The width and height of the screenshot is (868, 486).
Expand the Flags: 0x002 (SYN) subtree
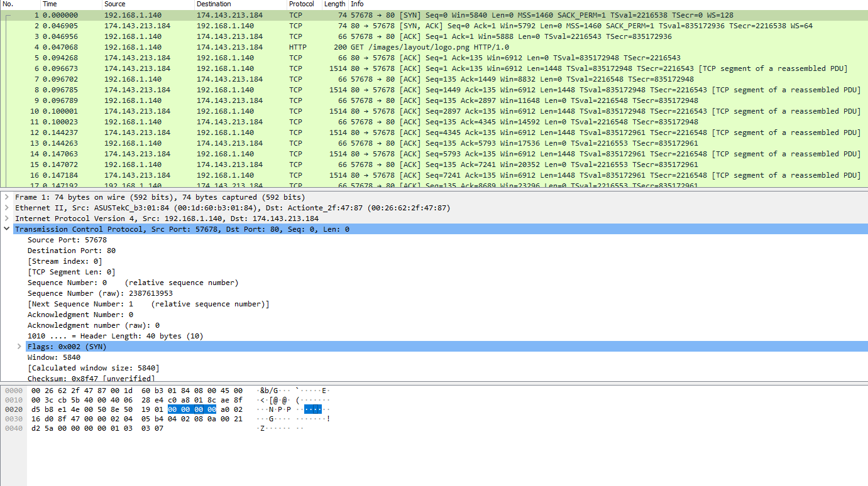click(x=18, y=346)
